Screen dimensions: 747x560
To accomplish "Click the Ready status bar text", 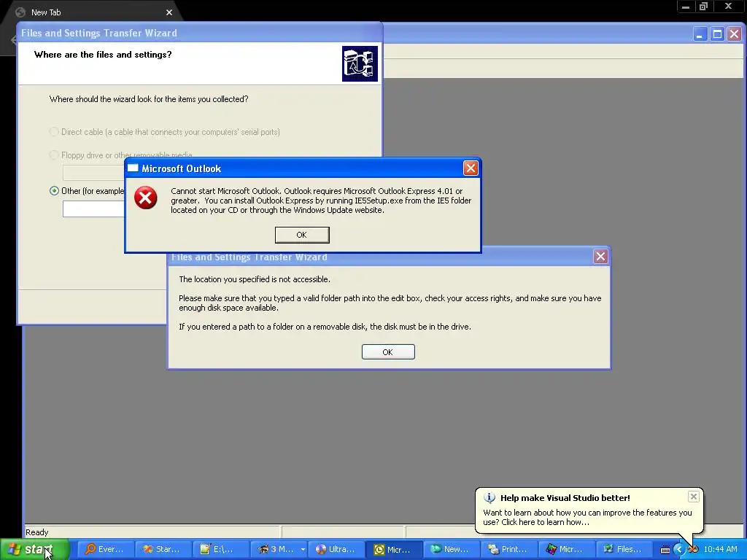I will click(x=36, y=532).
